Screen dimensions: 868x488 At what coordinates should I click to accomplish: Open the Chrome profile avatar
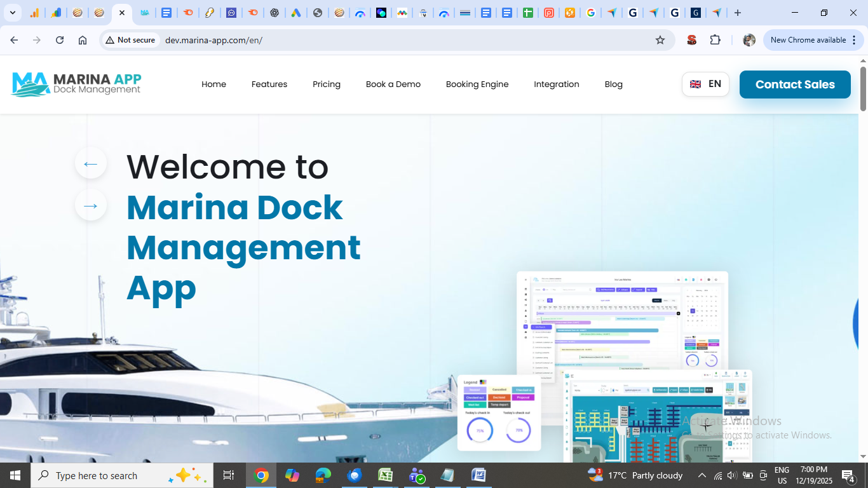(x=749, y=39)
